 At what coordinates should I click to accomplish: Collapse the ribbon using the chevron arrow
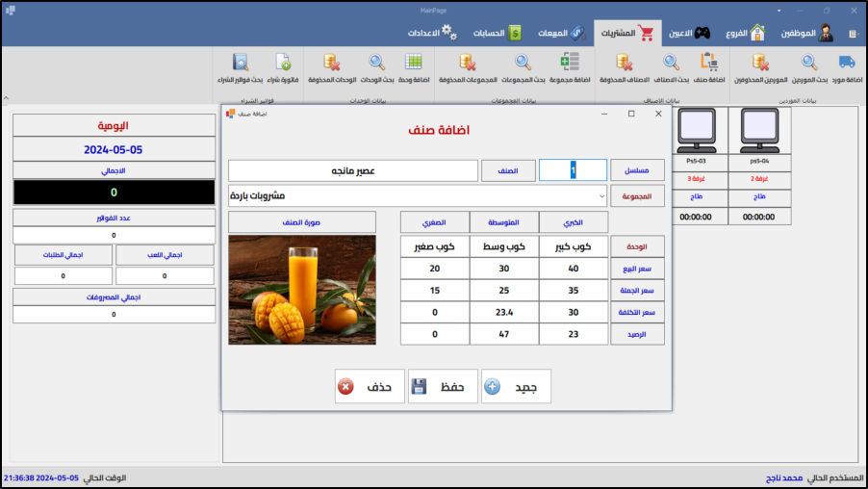click(6, 97)
